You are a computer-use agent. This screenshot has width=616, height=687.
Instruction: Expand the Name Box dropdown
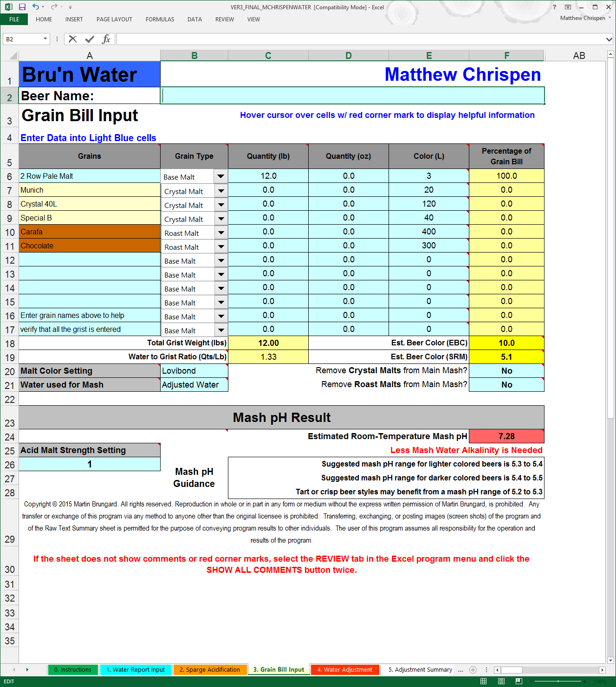tap(45, 39)
